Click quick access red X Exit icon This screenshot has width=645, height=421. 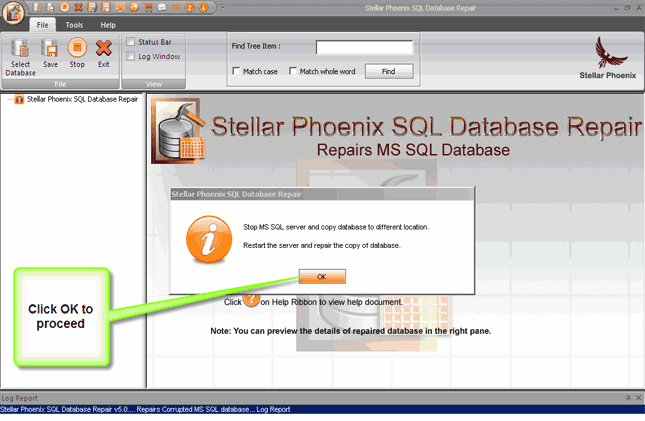coord(78,7)
